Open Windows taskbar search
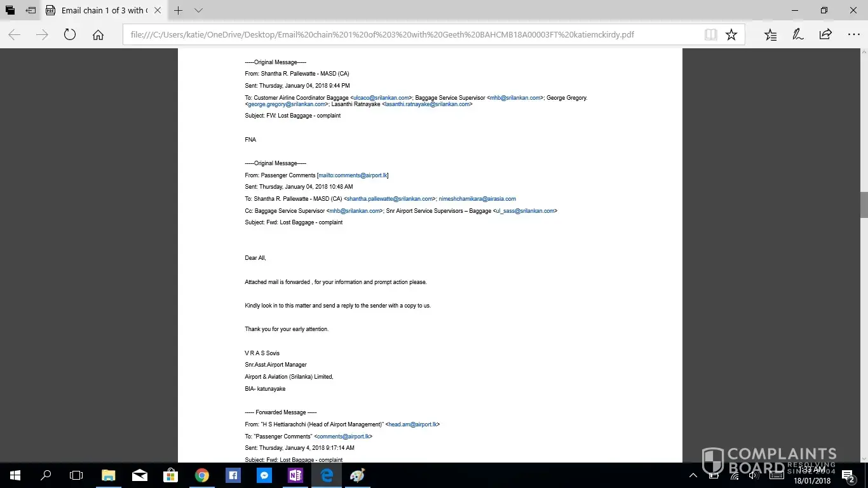Viewport: 868px width, 488px height. (x=46, y=475)
